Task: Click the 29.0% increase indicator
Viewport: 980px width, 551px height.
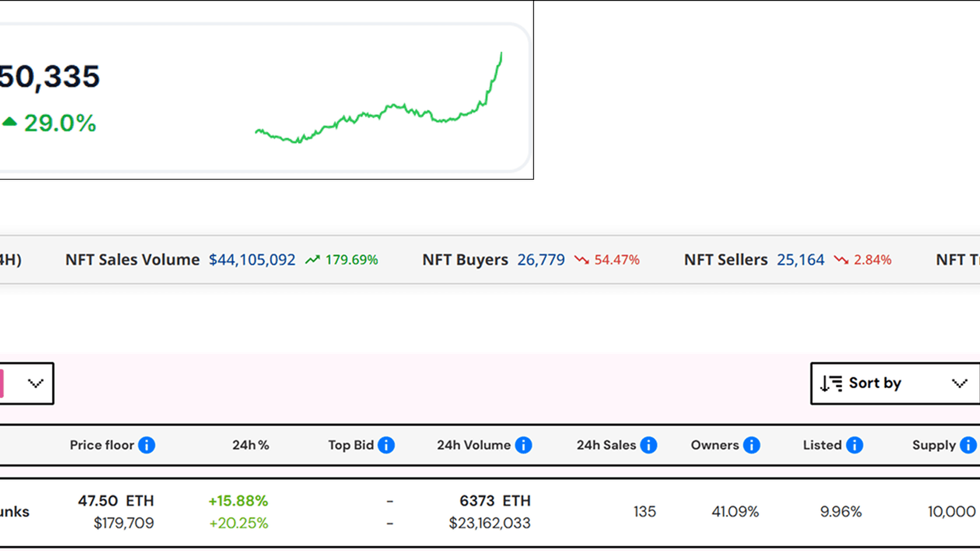Action: click(x=50, y=123)
